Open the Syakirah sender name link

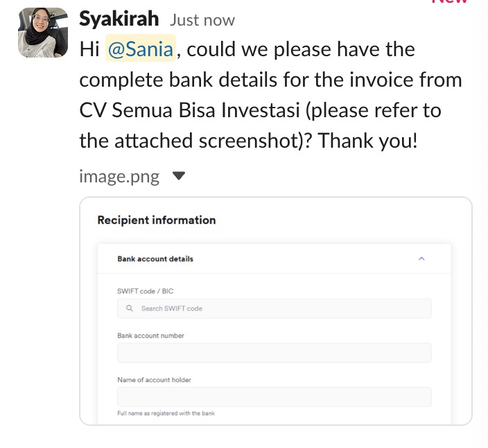click(119, 19)
